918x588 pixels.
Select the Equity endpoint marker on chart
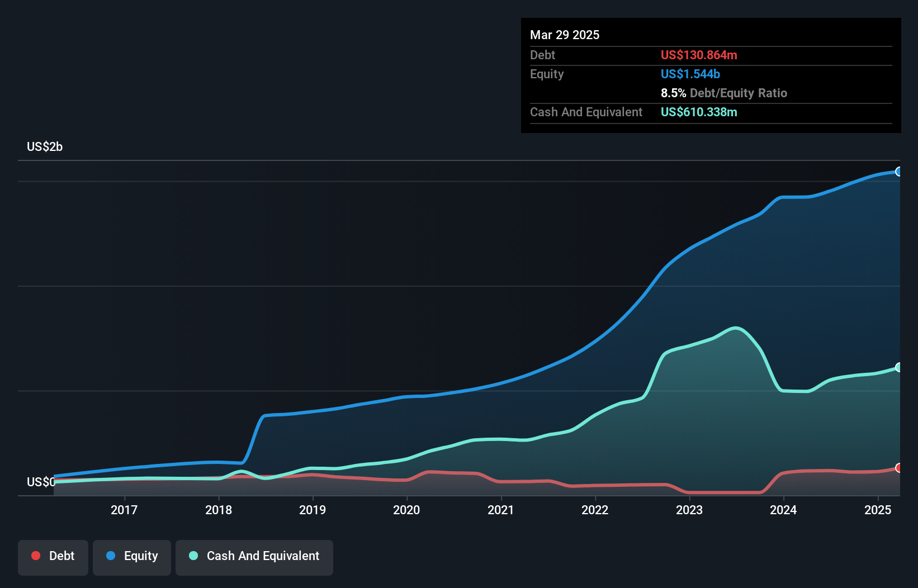tap(899, 172)
